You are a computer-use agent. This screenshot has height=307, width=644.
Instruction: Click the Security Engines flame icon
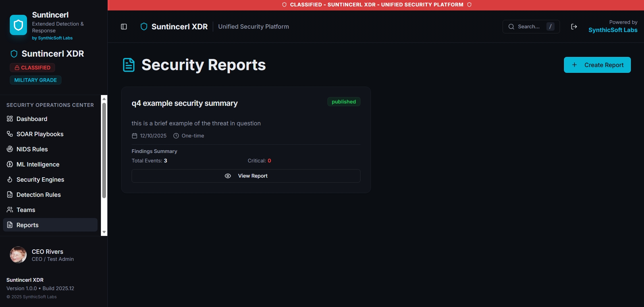(x=10, y=180)
